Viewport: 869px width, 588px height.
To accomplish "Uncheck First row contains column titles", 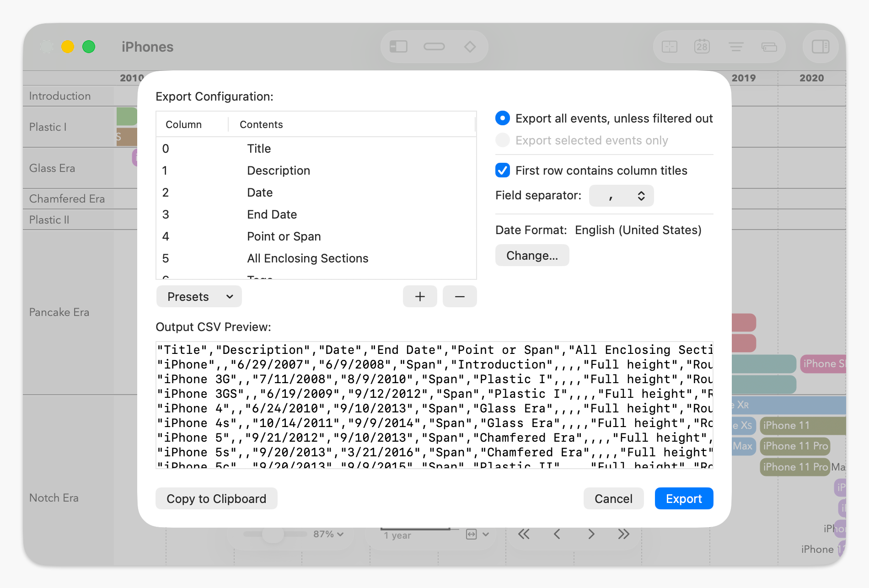I will point(502,170).
